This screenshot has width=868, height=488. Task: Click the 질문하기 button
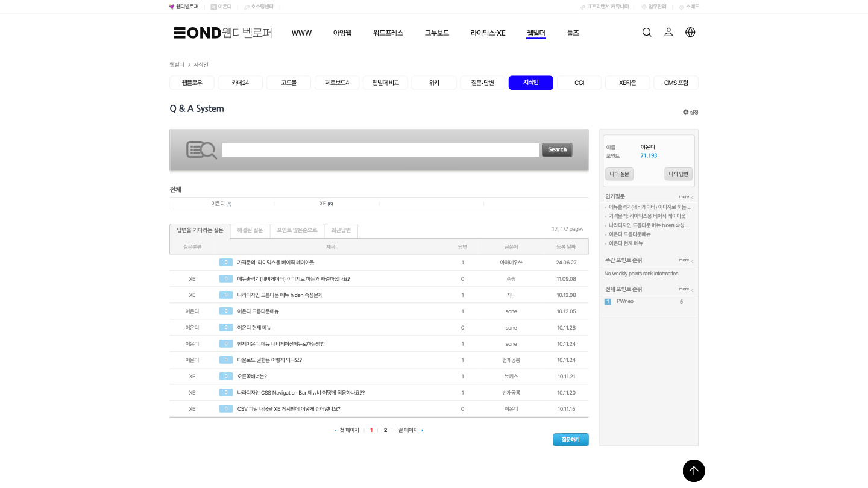(x=571, y=440)
